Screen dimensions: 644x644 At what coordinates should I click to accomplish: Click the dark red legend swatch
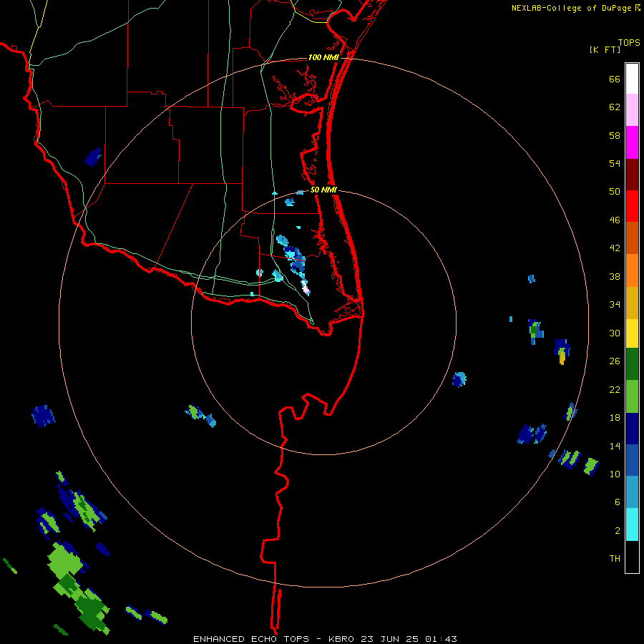click(x=632, y=174)
